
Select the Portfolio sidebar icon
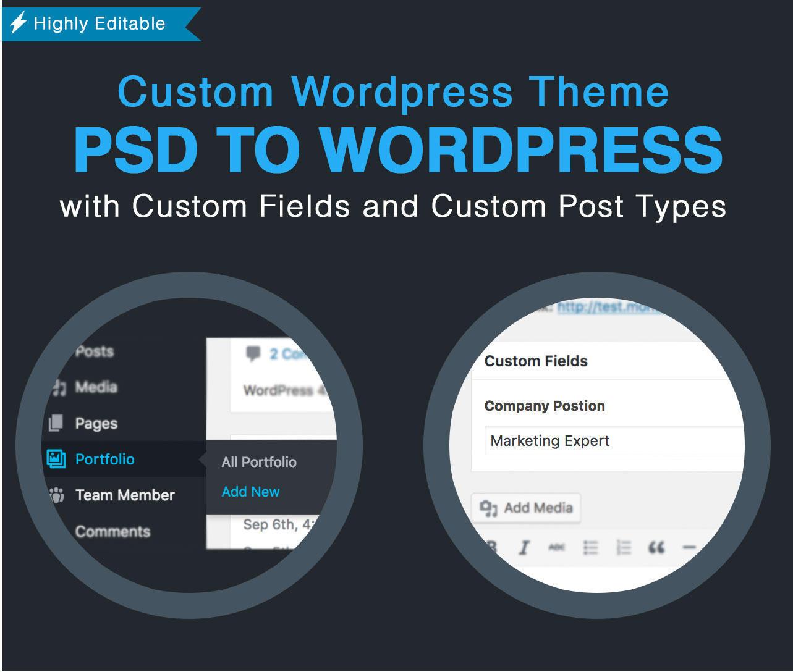pyautogui.click(x=56, y=460)
